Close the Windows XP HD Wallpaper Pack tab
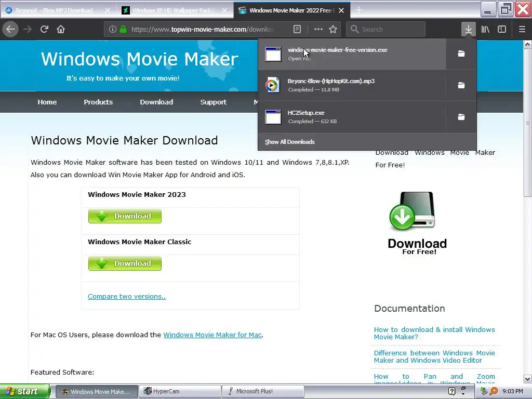This screenshot has height=399, width=532. [x=224, y=10]
